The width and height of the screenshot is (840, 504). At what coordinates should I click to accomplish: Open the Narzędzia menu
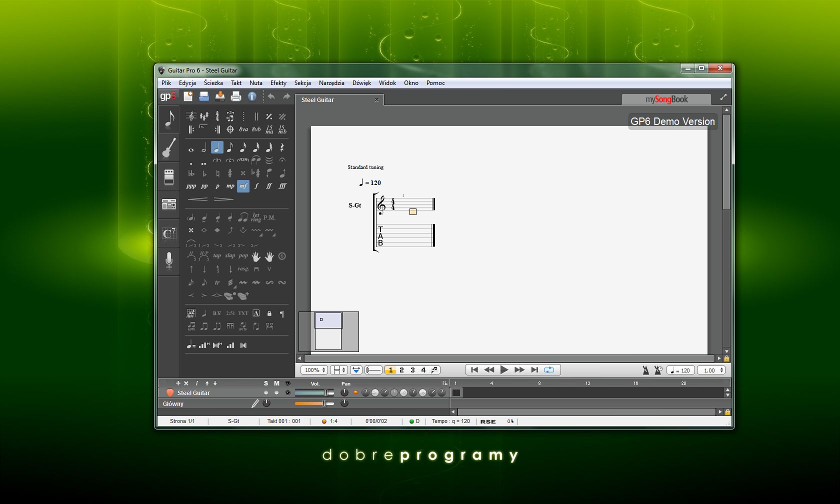click(x=331, y=83)
